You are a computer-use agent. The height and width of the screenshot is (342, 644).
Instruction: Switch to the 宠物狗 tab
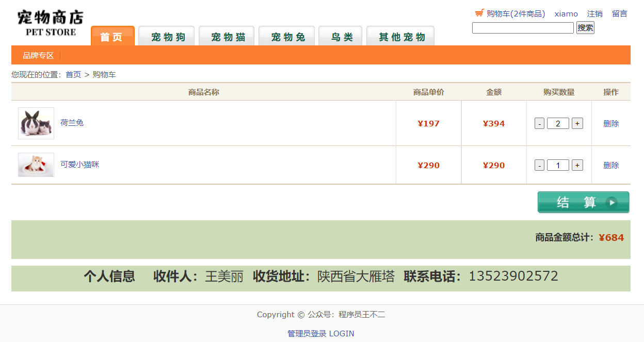click(x=166, y=37)
